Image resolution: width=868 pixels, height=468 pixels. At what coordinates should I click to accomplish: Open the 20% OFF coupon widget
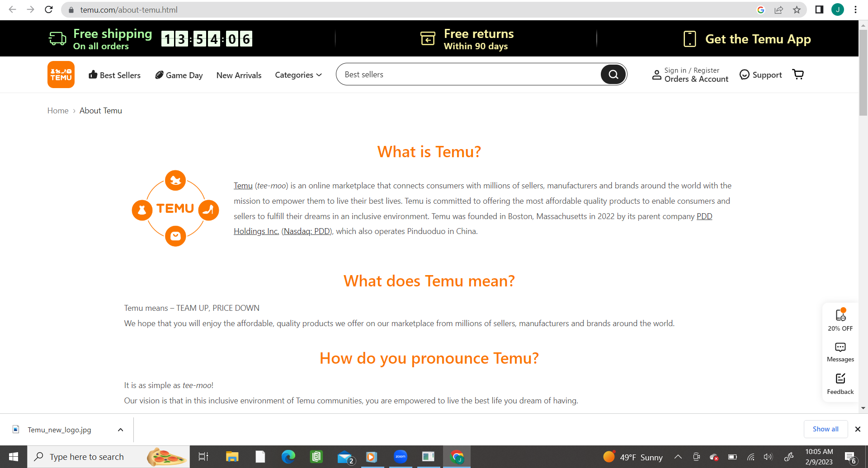pyautogui.click(x=840, y=320)
